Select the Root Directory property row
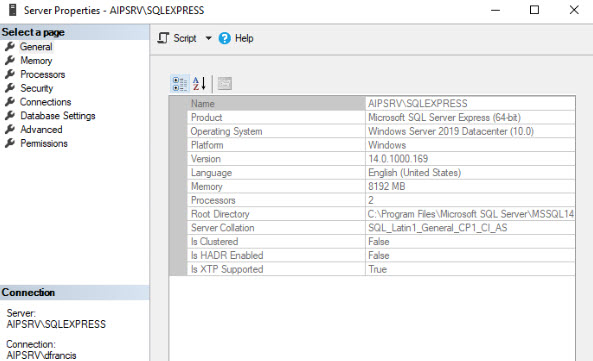 [381, 214]
